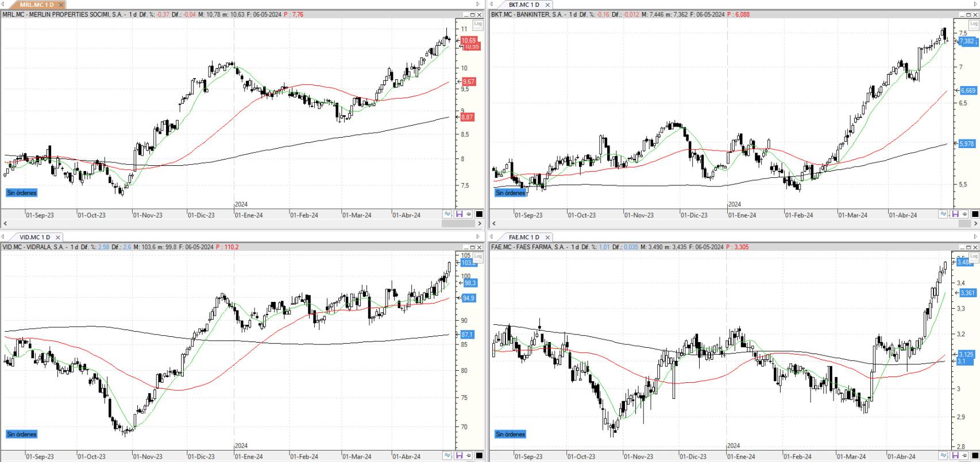
Task: Open indicators icon on Merlin chart footer
Action: pyautogui.click(x=447, y=214)
